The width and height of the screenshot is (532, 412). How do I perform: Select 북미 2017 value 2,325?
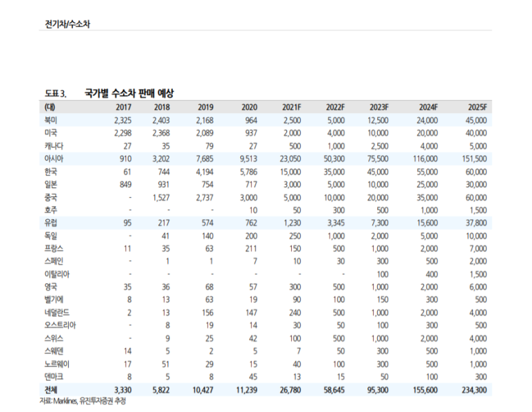click(123, 121)
